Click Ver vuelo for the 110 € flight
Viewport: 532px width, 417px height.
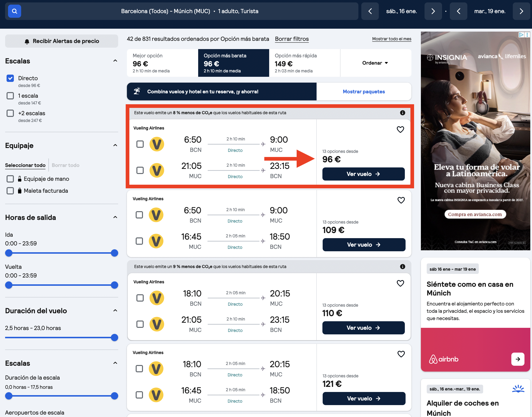364,328
